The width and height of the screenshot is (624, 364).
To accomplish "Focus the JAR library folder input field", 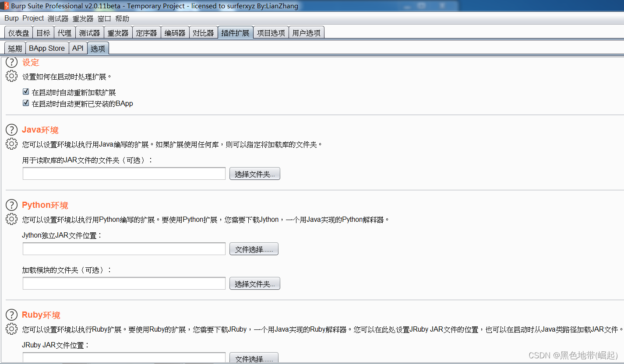I will click(x=124, y=174).
